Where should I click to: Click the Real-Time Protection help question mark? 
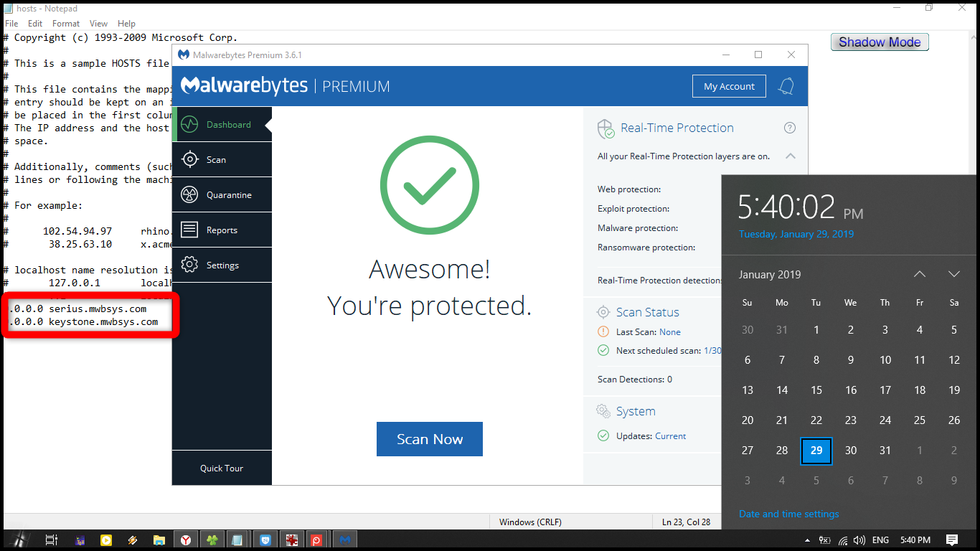[x=790, y=128]
